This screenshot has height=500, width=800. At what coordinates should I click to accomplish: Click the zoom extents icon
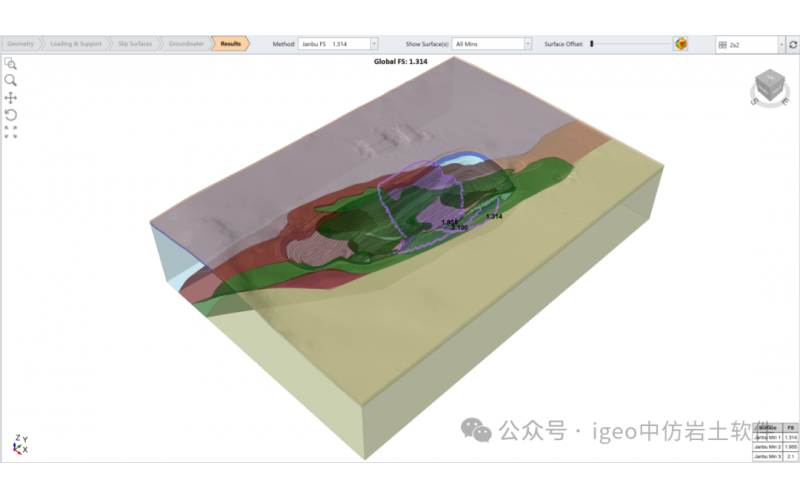point(11,131)
